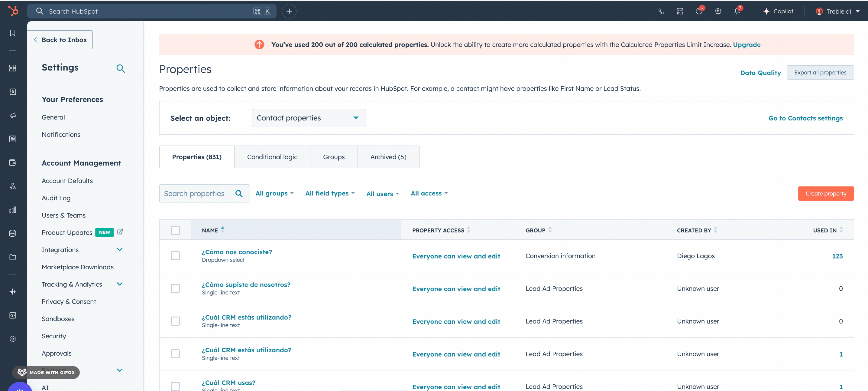Click the HubSpot sprocket logo

[x=13, y=11]
